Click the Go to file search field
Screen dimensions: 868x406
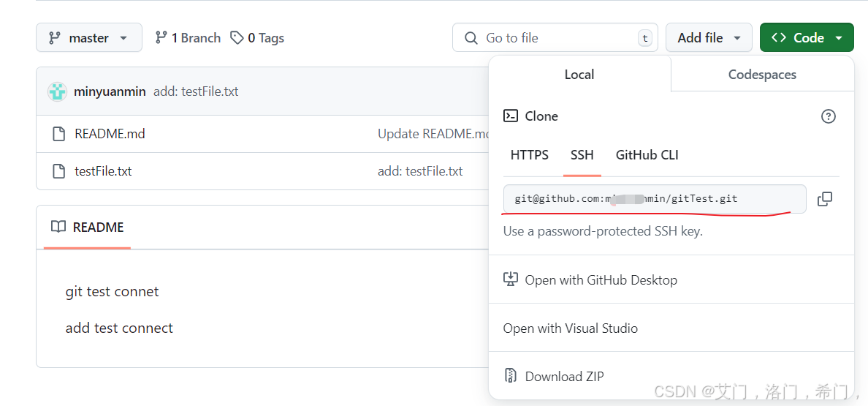pyautogui.click(x=555, y=37)
